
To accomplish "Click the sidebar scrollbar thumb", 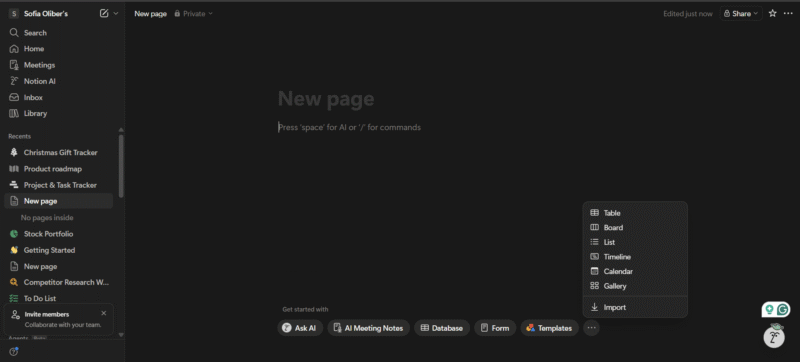I will click(x=121, y=166).
